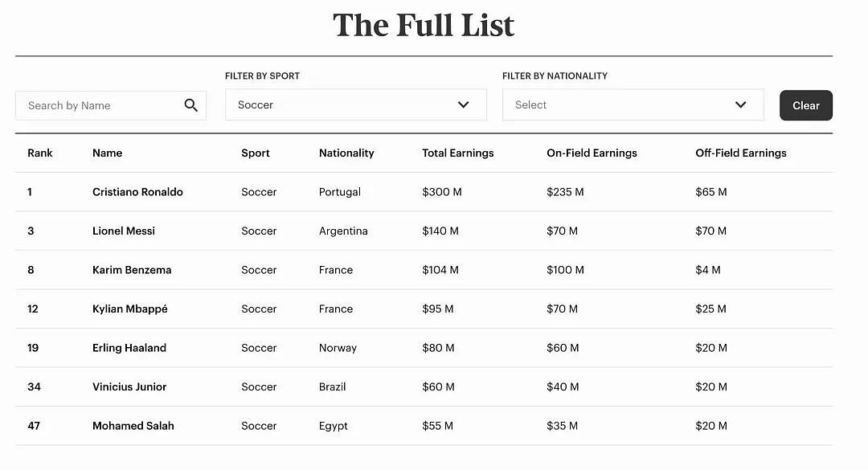Open the Soccer sport filter dropdown
868x470 pixels.
click(356, 104)
